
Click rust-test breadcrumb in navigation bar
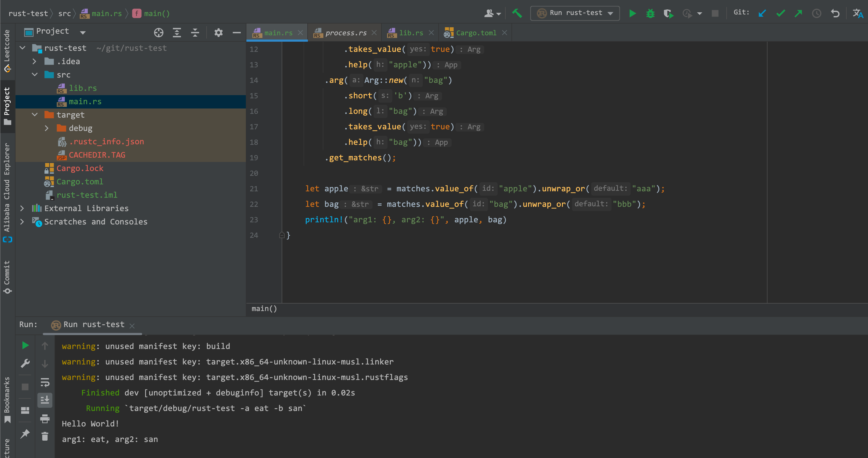tap(28, 13)
